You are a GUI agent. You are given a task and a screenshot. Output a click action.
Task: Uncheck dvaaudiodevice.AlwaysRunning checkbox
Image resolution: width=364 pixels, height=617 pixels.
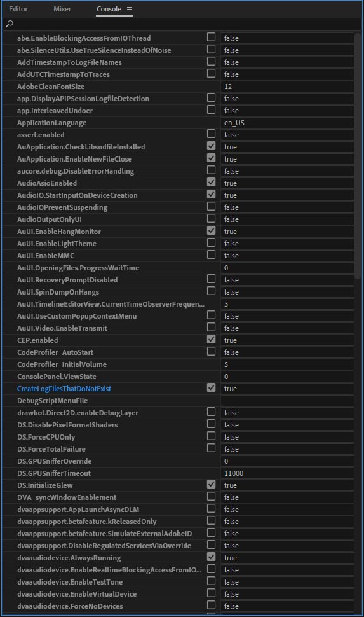click(211, 557)
